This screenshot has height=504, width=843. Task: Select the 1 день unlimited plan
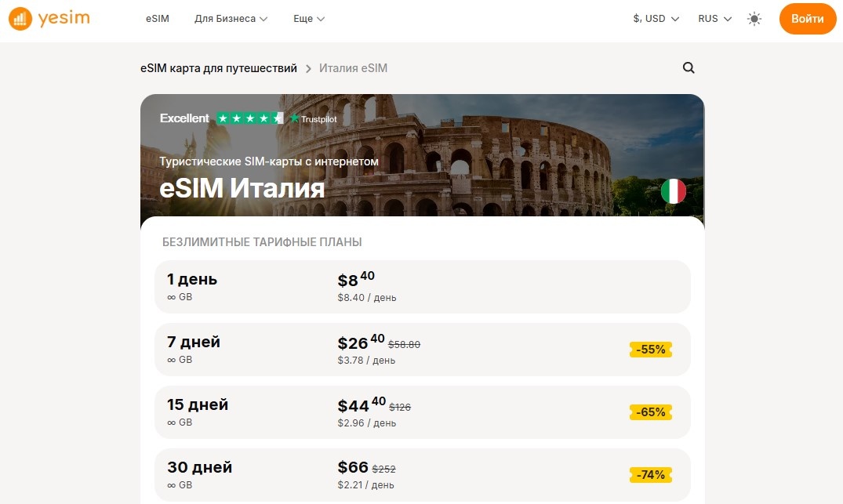422,287
